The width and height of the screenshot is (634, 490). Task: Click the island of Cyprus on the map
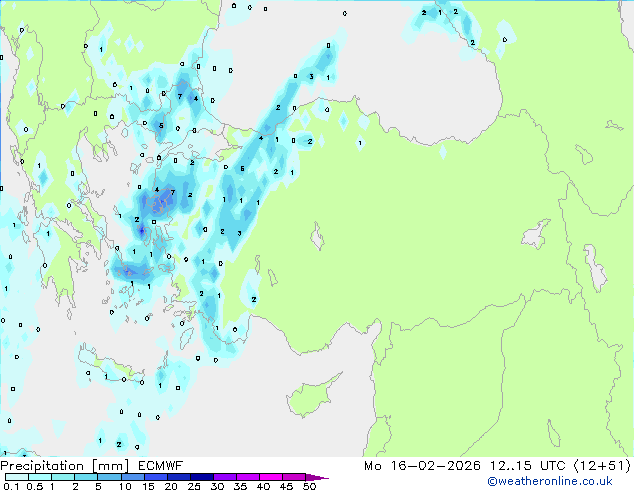(311, 397)
